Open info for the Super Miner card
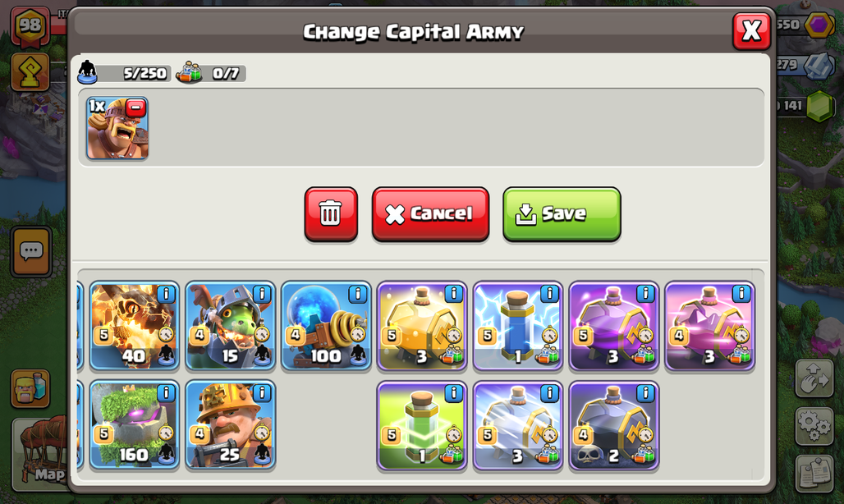The width and height of the screenshot is (844, 504). click(x=262, y=393)
